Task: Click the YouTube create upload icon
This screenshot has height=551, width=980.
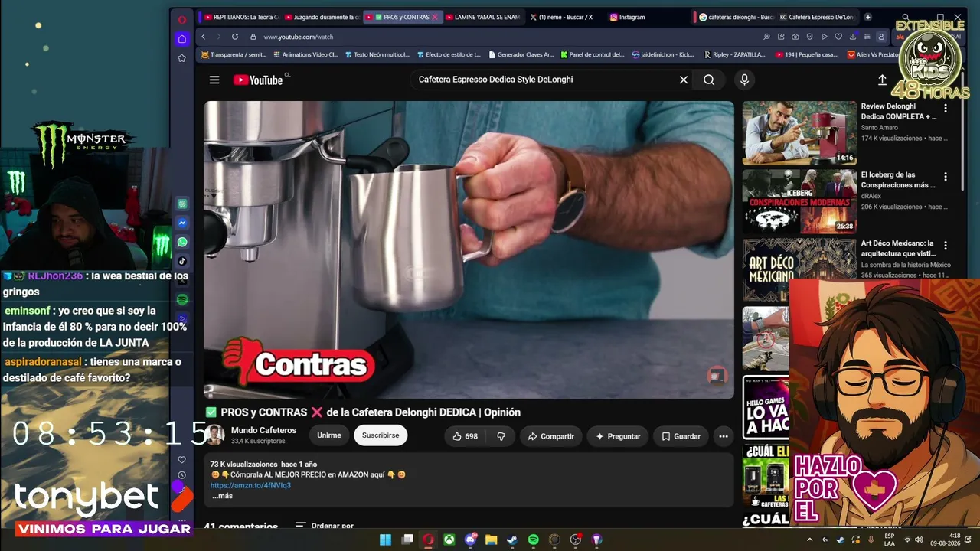Action: pos(882,80)
